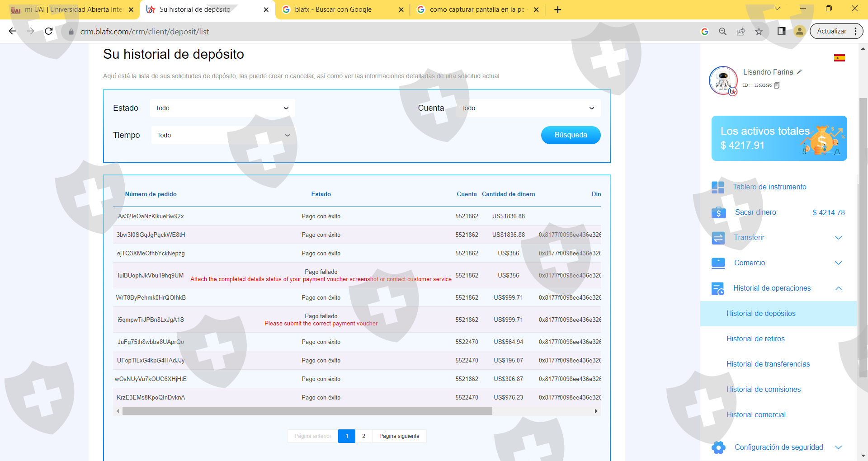Image resolution: width=868 pixels, height=461 pixels.
Task: Click the bookmark star in address bar
Action: (759, 31)
